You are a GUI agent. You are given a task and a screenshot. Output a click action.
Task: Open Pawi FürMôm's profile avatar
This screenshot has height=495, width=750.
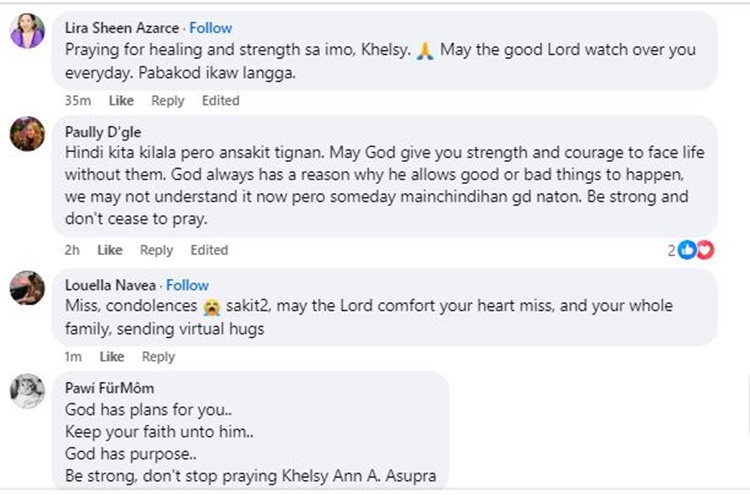[27, 391]
